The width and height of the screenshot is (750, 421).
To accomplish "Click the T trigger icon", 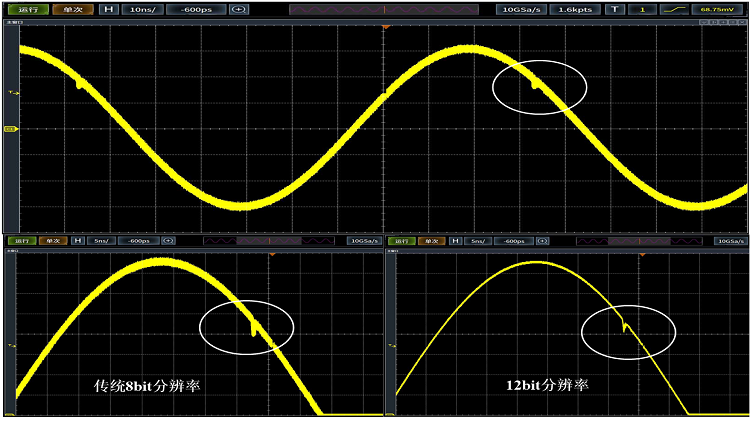I will point(616,9).
